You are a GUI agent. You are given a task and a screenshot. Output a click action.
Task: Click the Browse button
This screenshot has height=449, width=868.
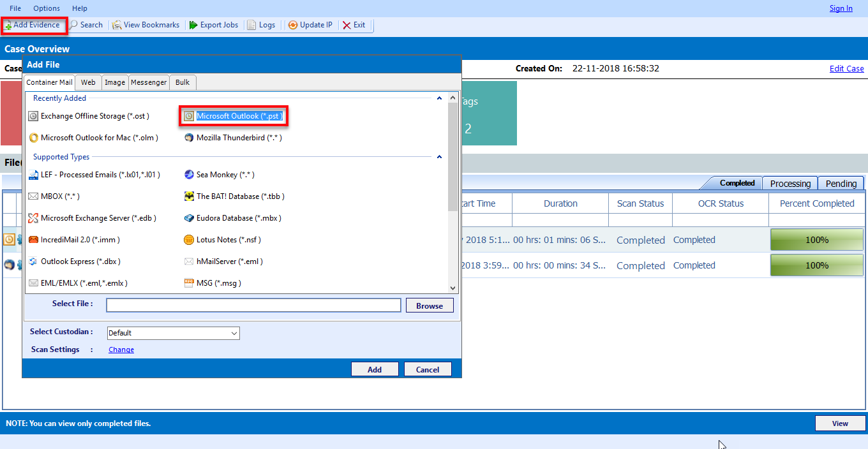(430, 305)
